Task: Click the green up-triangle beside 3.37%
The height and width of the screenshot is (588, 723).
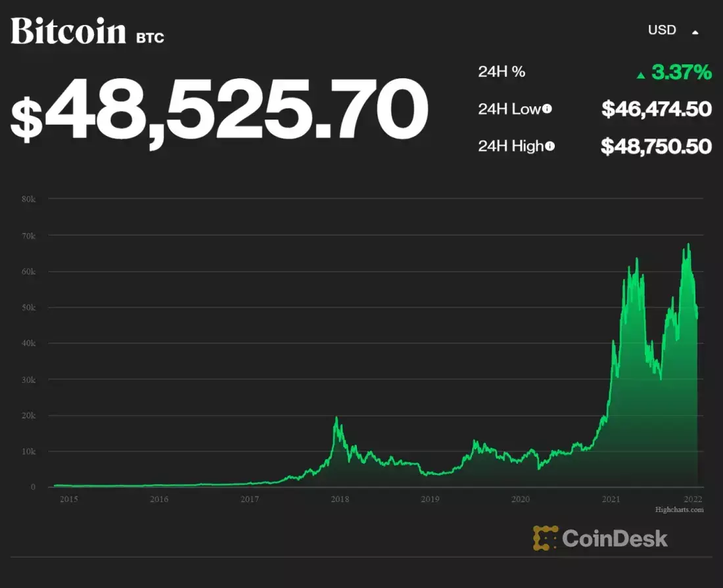Action: point(640,75)
